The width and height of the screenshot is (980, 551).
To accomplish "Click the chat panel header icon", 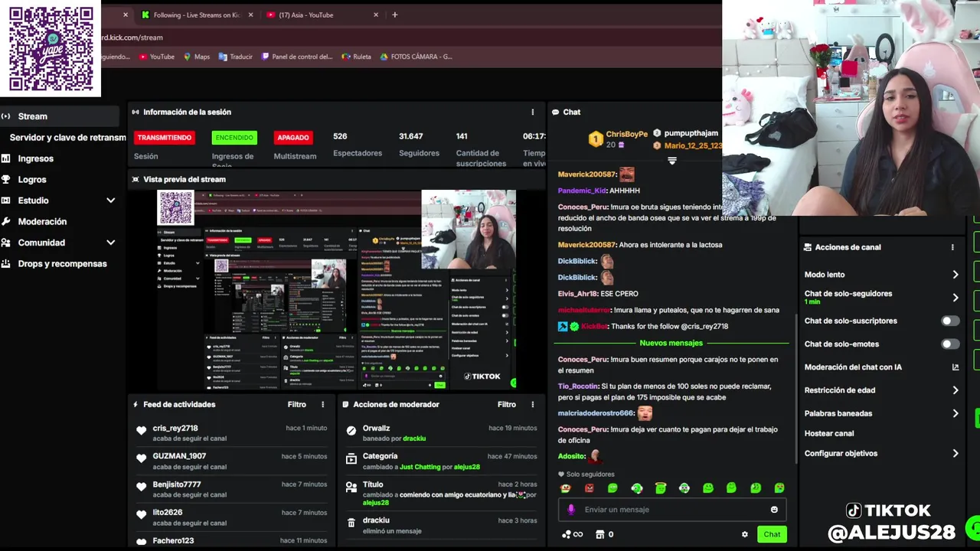I will 556,112.
